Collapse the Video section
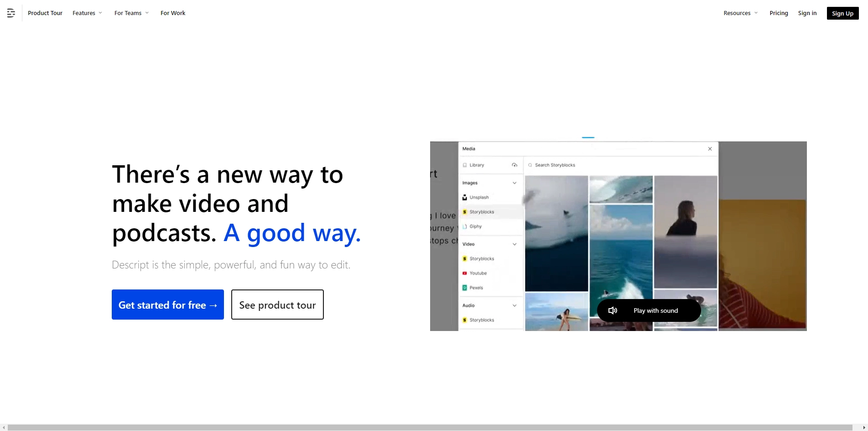This screenshot has width=868, height=431. 515,244
